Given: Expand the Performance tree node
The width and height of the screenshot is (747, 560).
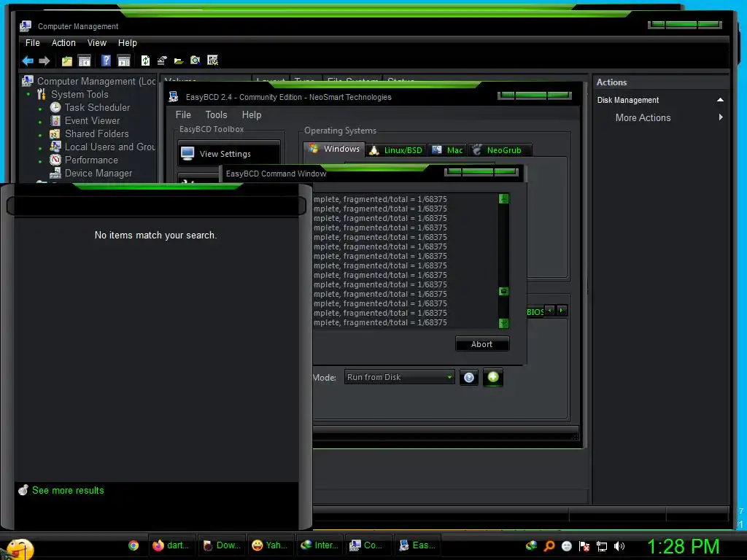Looking at the screenshot, I should pos(40,161).
